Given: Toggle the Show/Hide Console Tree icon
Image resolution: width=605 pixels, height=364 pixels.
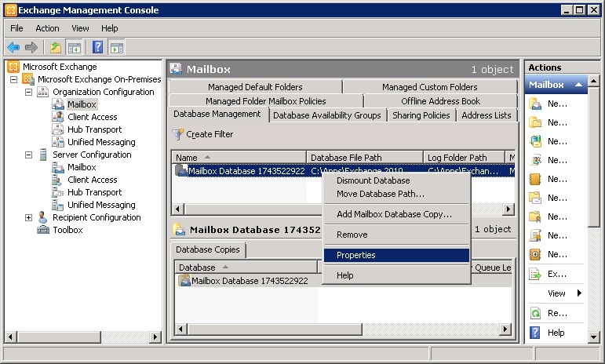Looking at the screenshot, I should [74, 47].
